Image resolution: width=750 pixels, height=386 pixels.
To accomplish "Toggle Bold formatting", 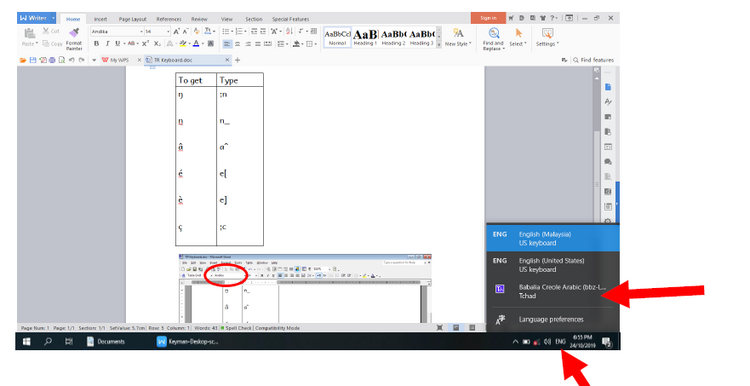I will [x=96, y=44].
